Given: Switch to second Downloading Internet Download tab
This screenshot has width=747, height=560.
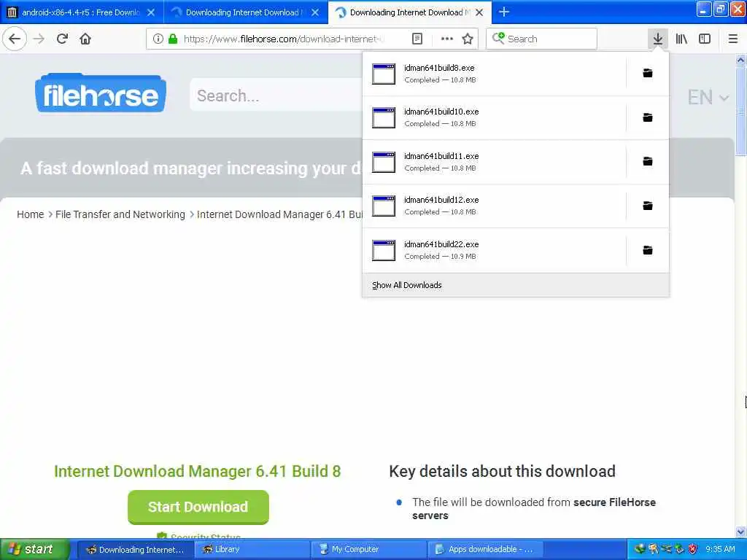Looking at the screenshot, I should point(242,12).
